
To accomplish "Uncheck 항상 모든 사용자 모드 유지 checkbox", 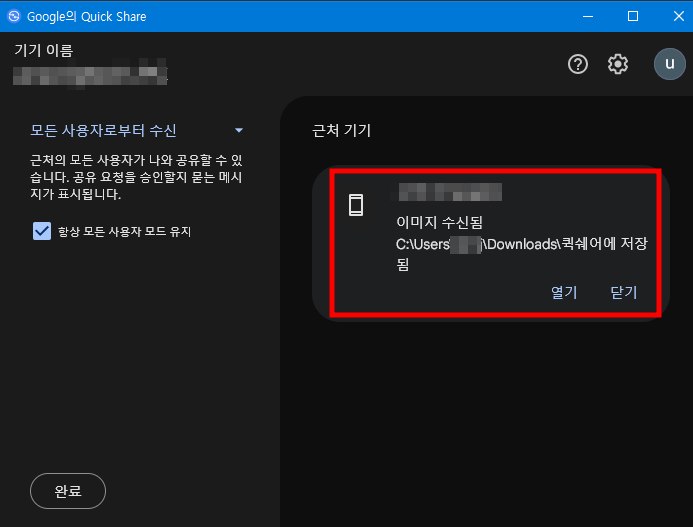I will (42, 231).
